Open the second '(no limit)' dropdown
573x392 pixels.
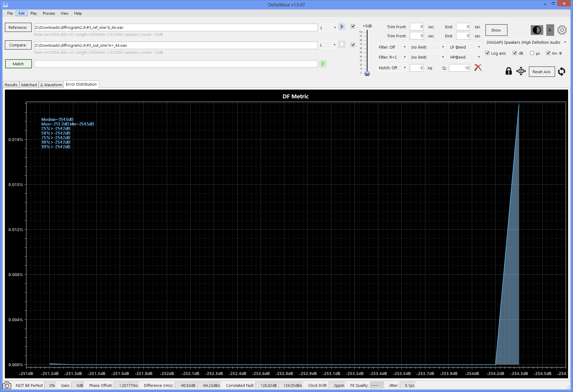pyautogui.click(x=427, y=57)
